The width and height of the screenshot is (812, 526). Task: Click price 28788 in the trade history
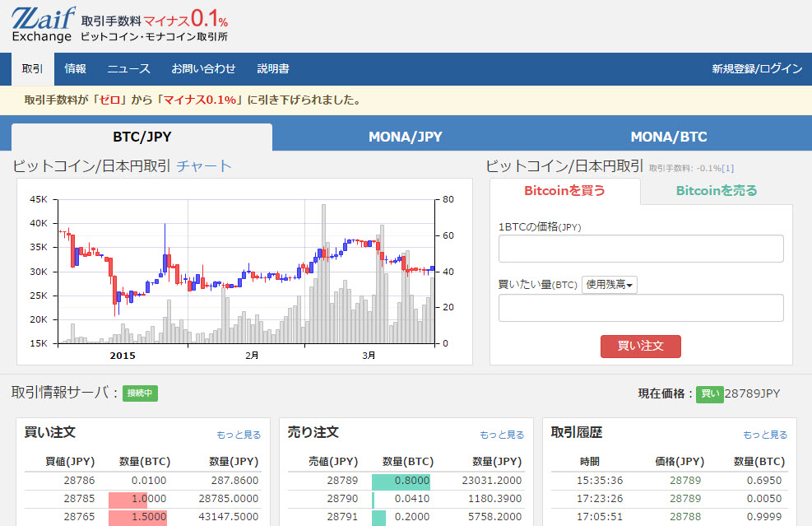point(685,517)
